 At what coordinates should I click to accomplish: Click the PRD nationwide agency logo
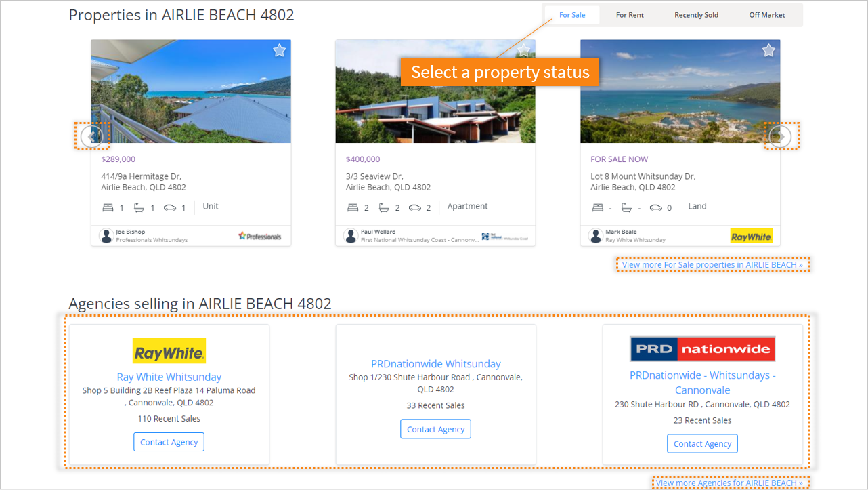[702, 349]
